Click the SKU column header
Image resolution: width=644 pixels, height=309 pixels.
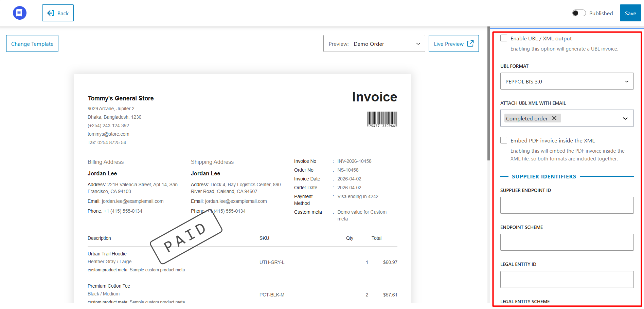[264, 238]
